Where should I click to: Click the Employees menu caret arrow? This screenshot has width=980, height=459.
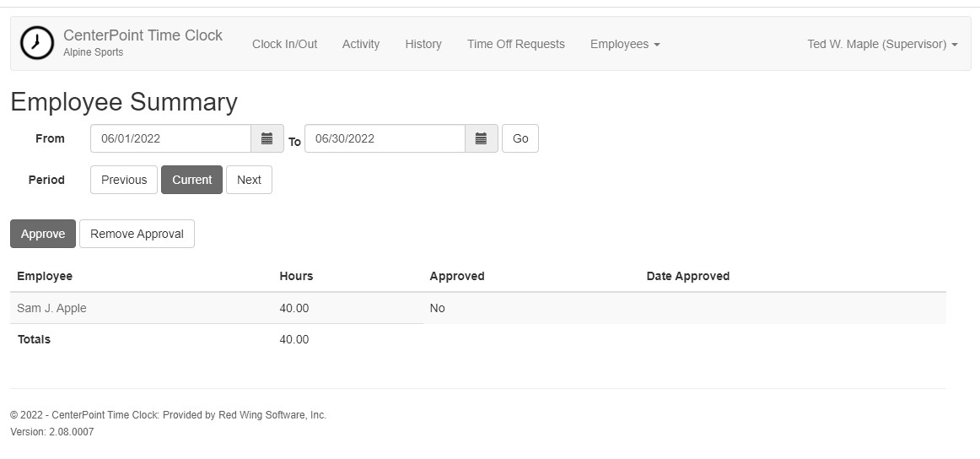point(657,45)
